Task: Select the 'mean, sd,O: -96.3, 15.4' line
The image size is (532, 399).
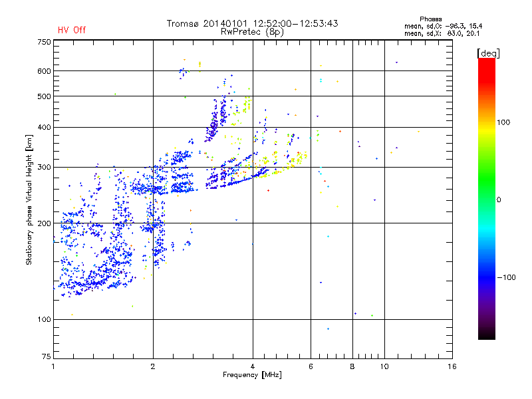Action: tap(443, 26)
